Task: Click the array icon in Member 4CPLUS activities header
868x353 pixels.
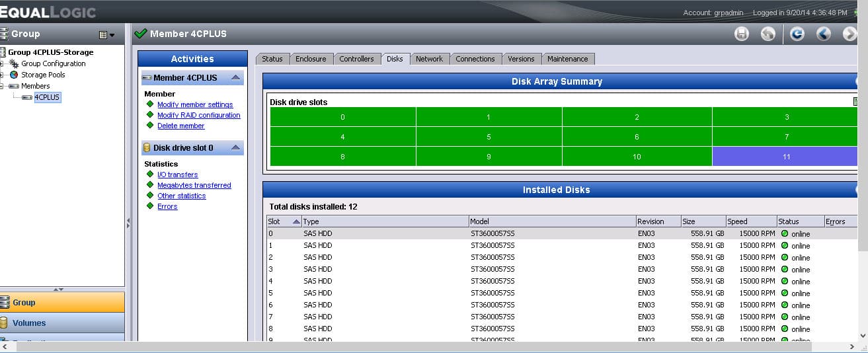Action: pyautogui.click(x=147, y=78)
